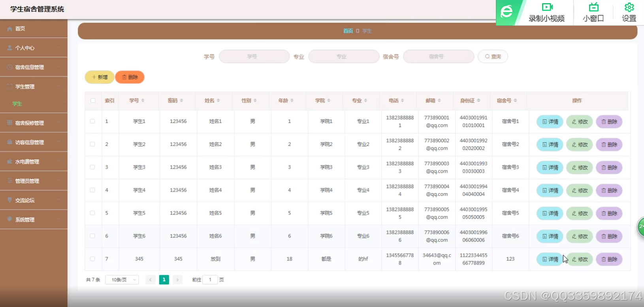Sort 邮箱 column via its sort arrows
Screen dimensions: 644x307
click(439, 100)
